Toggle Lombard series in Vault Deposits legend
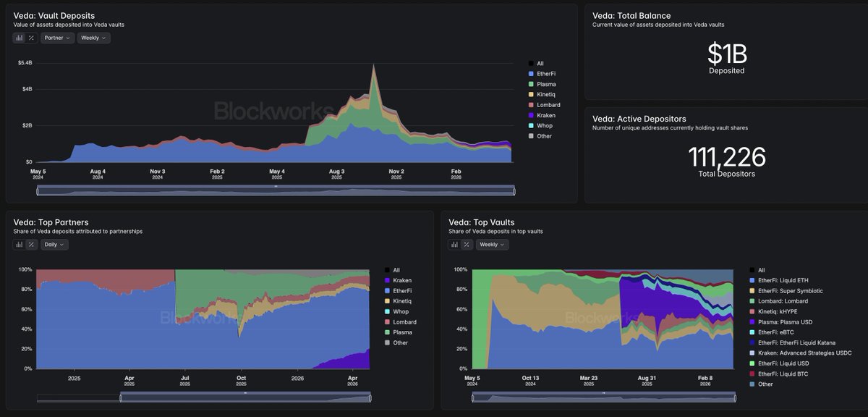This screenshot has height=417, width=868. point(543,105)
